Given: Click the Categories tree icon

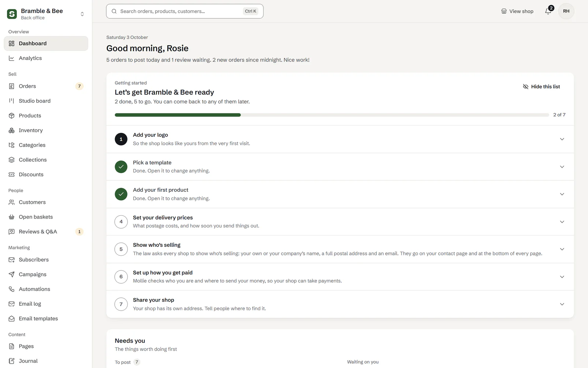Looking at the screenshot, I should pyautogui.click(x=12, y=145).
